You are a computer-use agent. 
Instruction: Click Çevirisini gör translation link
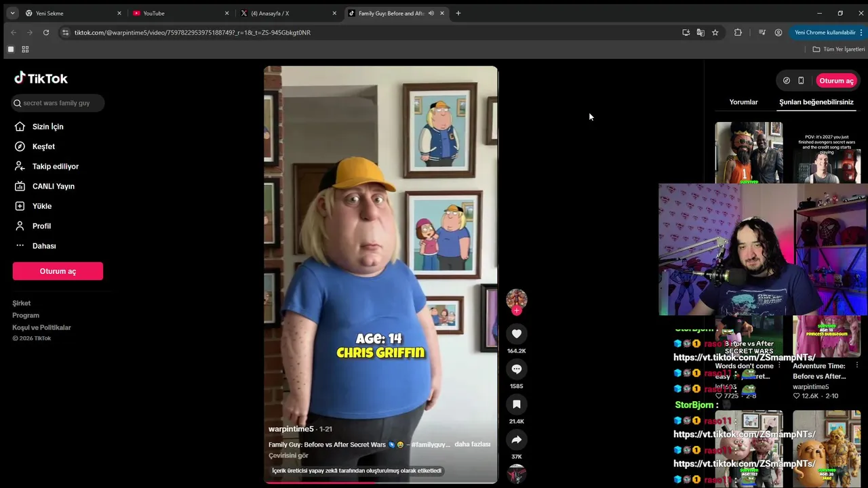point(288,455)
